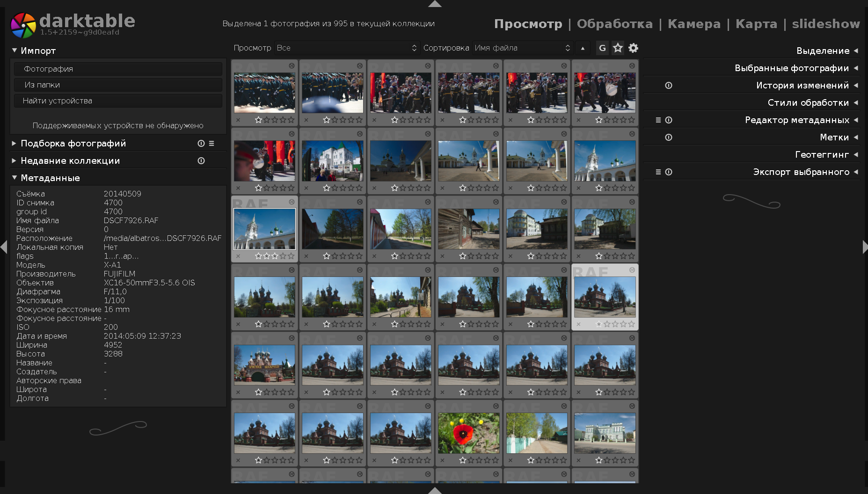
Task: Reject the first parade photo
Action: (238, 120)
